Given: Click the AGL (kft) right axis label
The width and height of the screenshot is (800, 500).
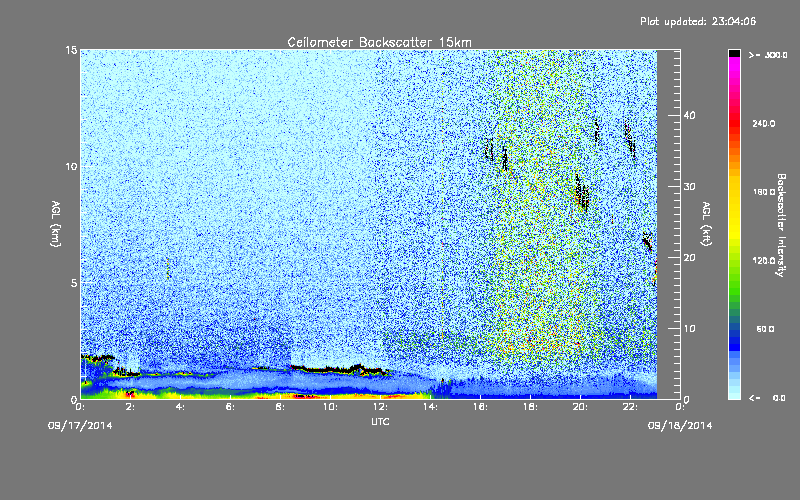Looking at the screenshot, I should click(706, 223).
